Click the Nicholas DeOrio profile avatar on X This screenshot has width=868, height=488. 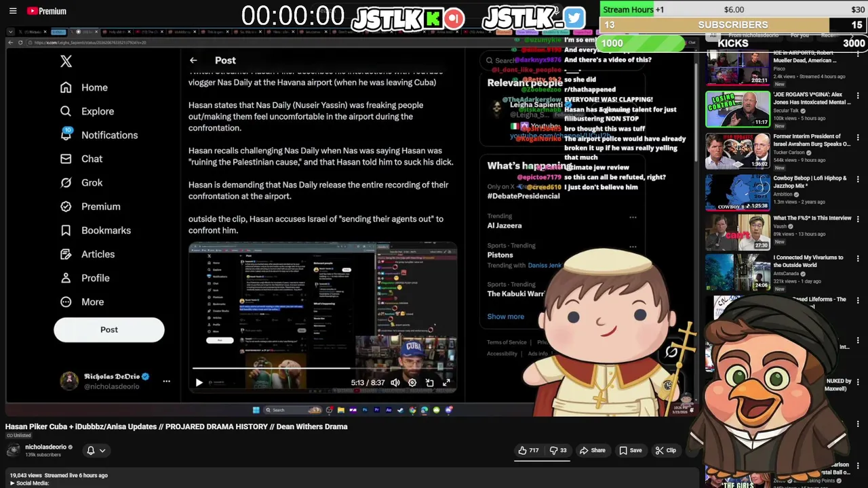68,381
